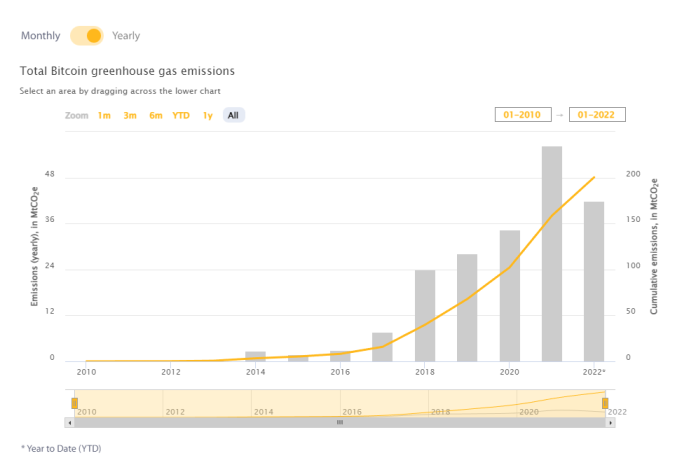The image size is (696, 465).
Task: Click the 2021 emissions bar
Action: [552, 254]
